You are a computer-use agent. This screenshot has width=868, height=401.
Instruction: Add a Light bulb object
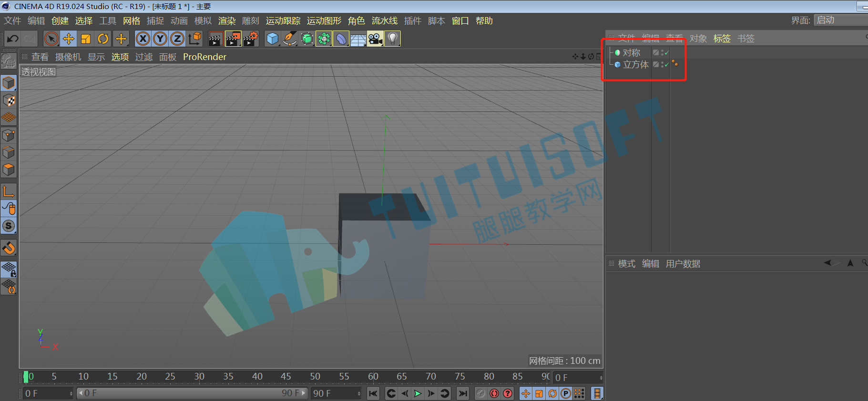click(393, 39)
